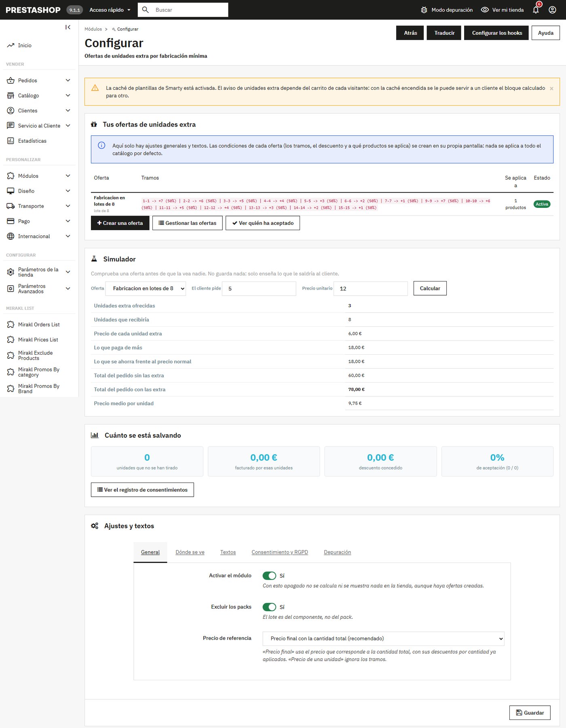Click the Pago credit card icon
The image size is (566, 728).
[11, 221]
